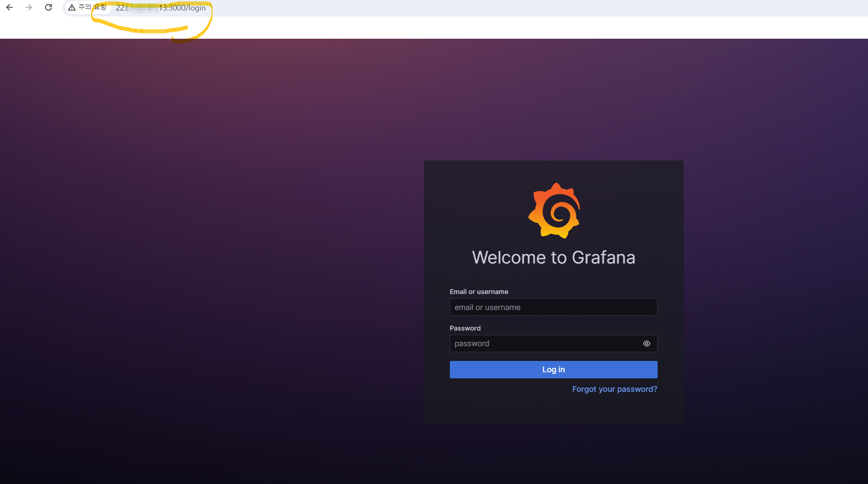Image resolution: width=868 pixels, height=484 pixels.
Task: Click the Grafana swirl logo
Action: click(554, 211)
